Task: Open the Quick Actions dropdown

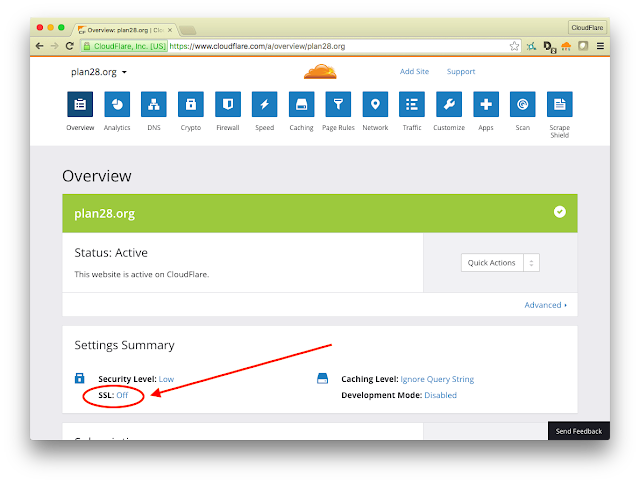Action: 500,263
